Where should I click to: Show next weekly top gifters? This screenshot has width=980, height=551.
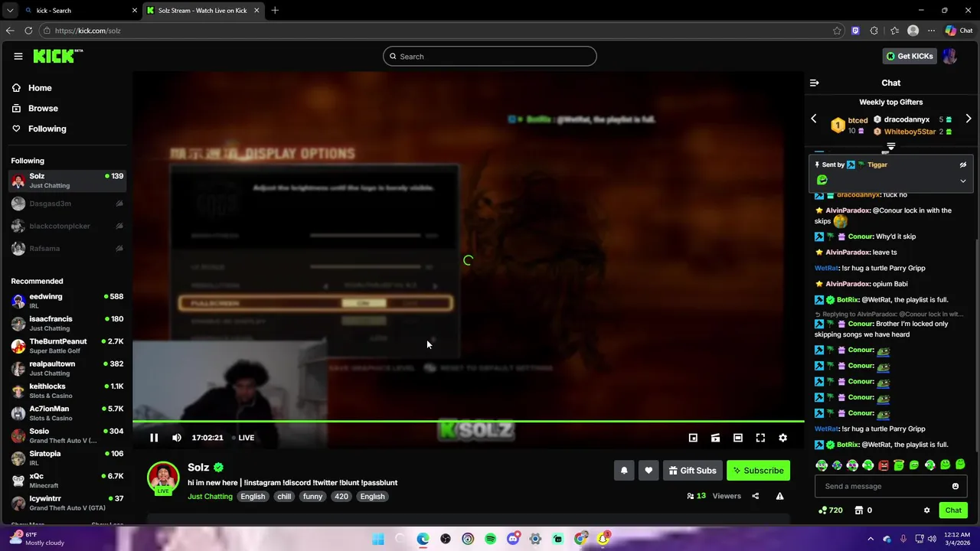click(969, 119)
